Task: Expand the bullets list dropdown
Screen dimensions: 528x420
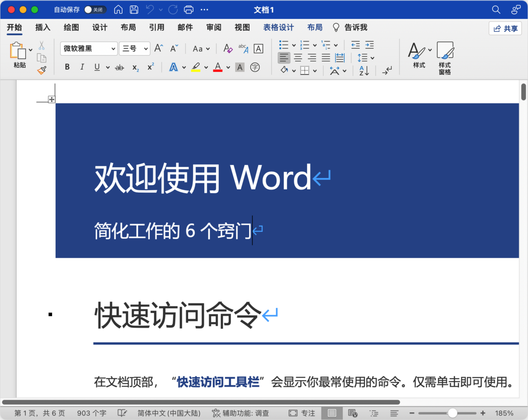Action: pos(294,45)
